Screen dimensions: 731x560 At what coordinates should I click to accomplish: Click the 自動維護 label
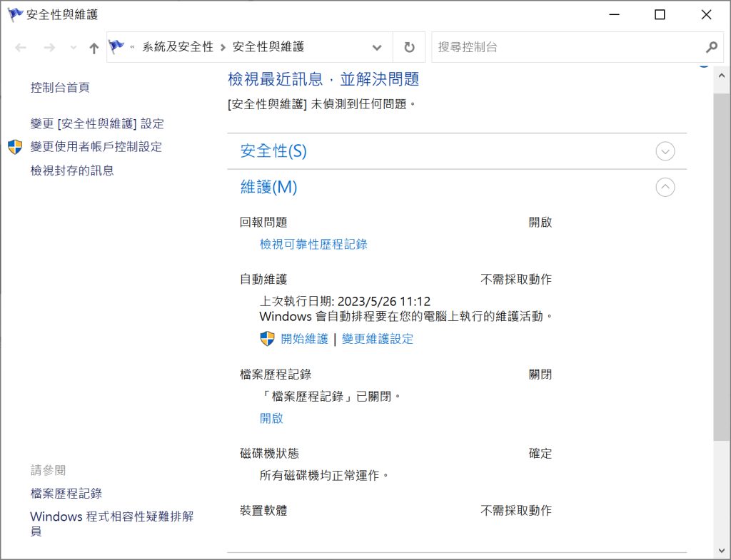click(x=263, y=280)
